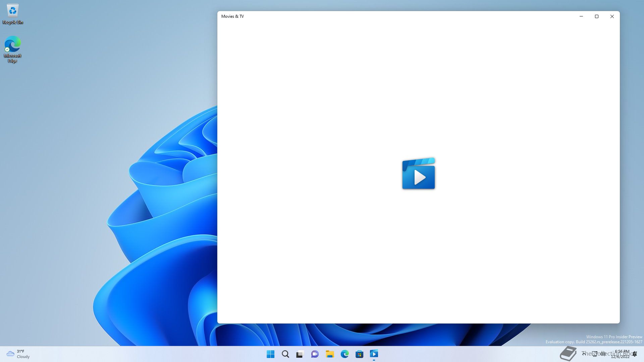This screenshot has height=362, width=644.
Task: Minimize the Movies & TV window
Action: coord(581,16)
